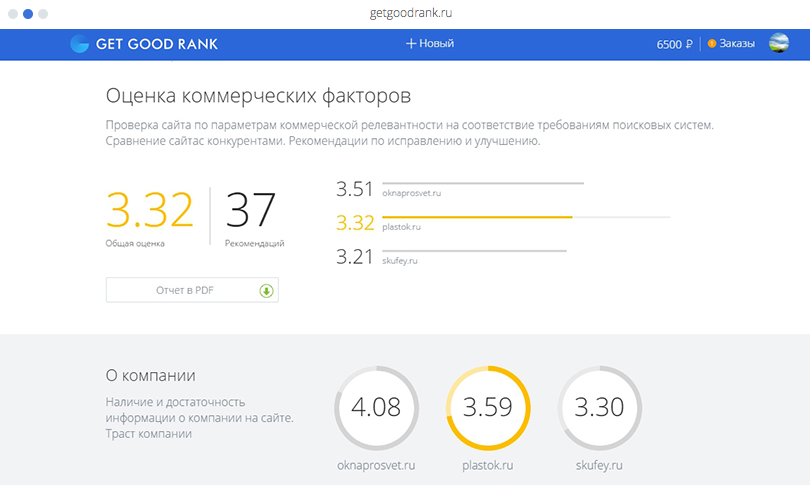Click the orange Заказы notification icon
810x485 pixels.
pos(712,43)
